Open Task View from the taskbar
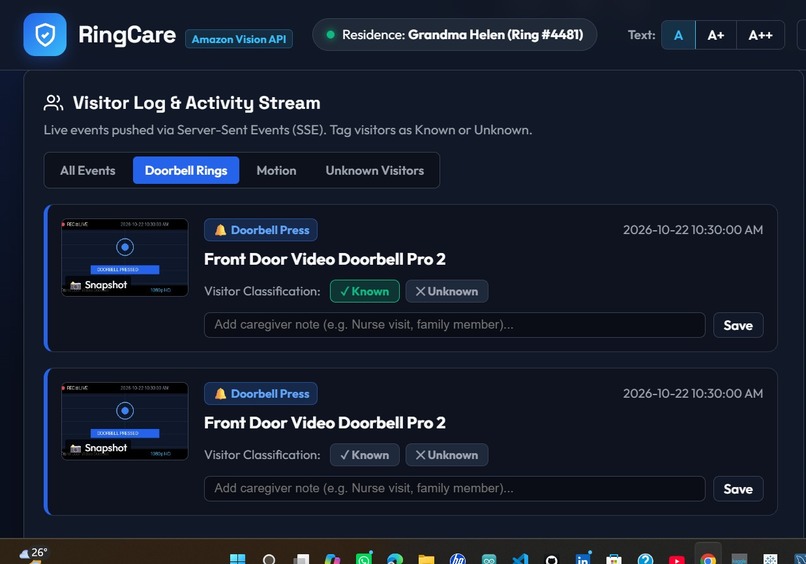This screenshot has height=564, width=806. click(x=301, y=559)
